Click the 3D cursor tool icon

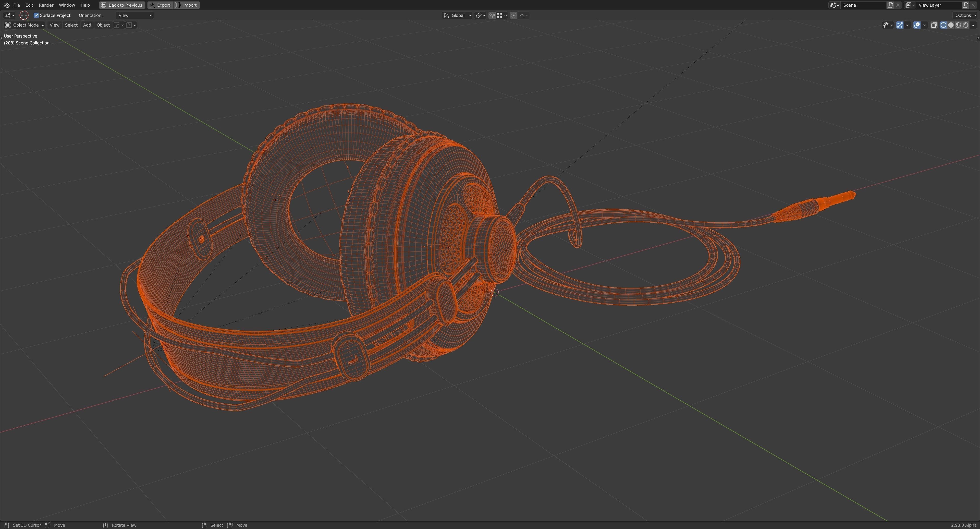pos(24,15)
